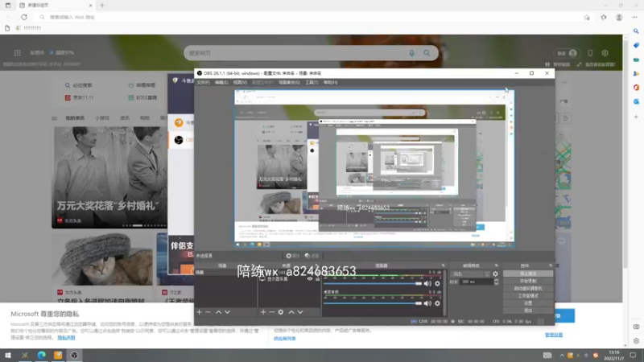
Task: Open source Properties gear in OBS toolbar
Action: pyautogui.click(x=293, y=256)
